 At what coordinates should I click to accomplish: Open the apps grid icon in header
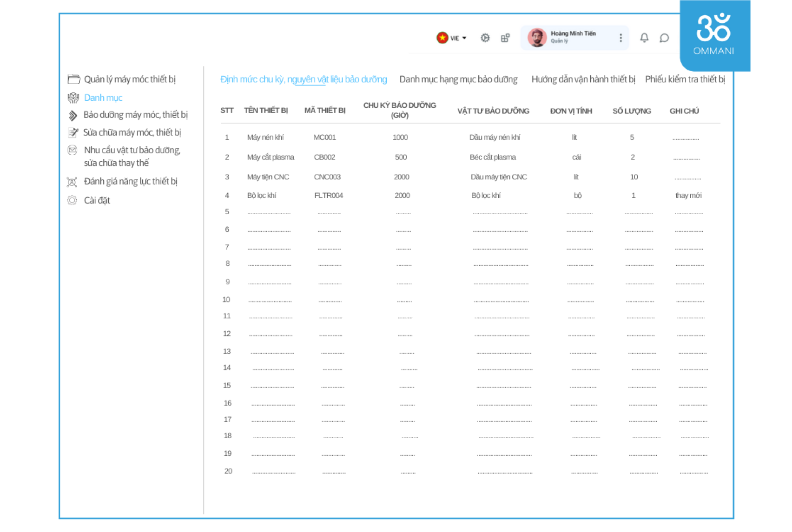click(505, 38)
